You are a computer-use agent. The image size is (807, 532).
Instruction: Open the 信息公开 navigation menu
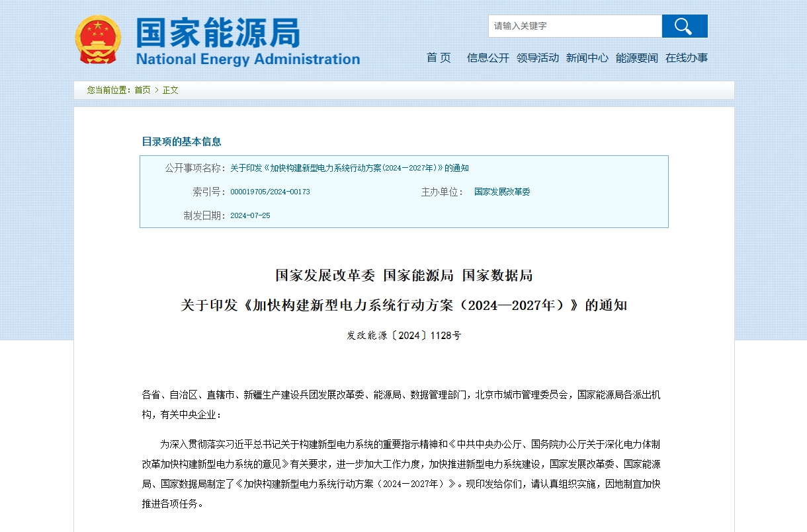(488, 58)
